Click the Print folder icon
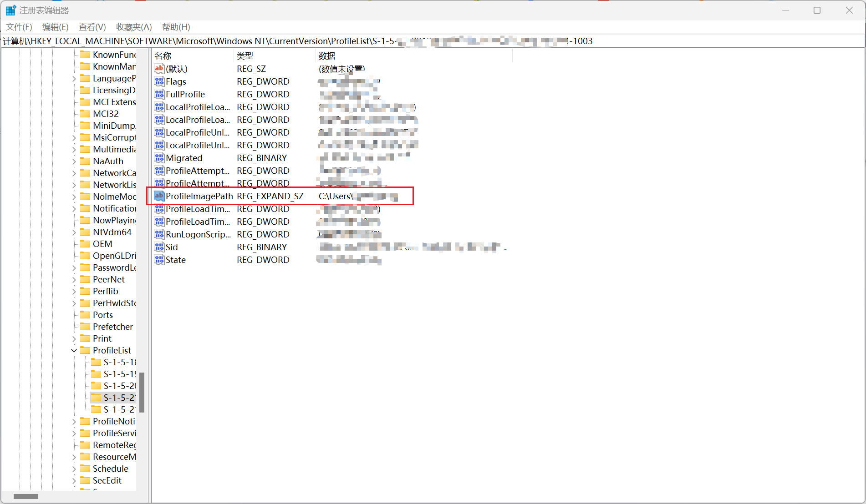This screenshot has height=504, width=866. point(85,338)
